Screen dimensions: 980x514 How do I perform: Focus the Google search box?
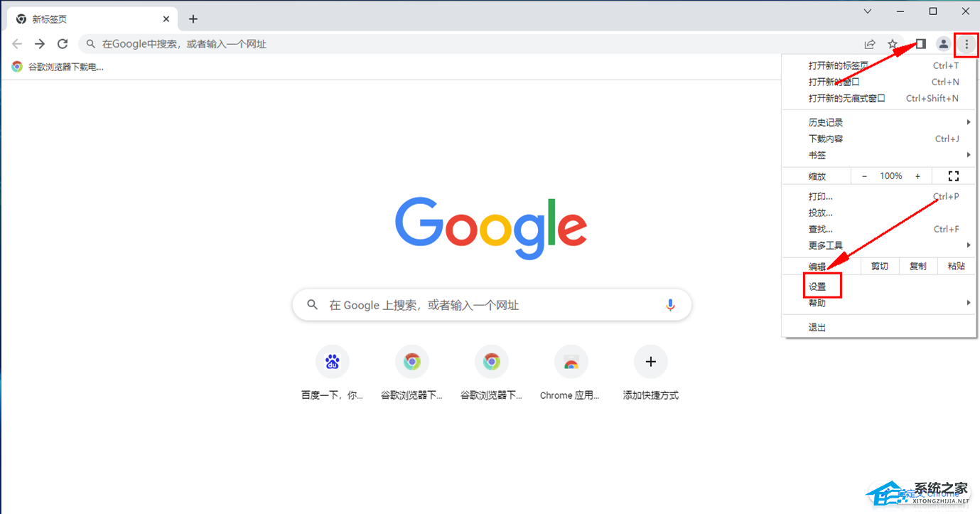coord(492,305)
